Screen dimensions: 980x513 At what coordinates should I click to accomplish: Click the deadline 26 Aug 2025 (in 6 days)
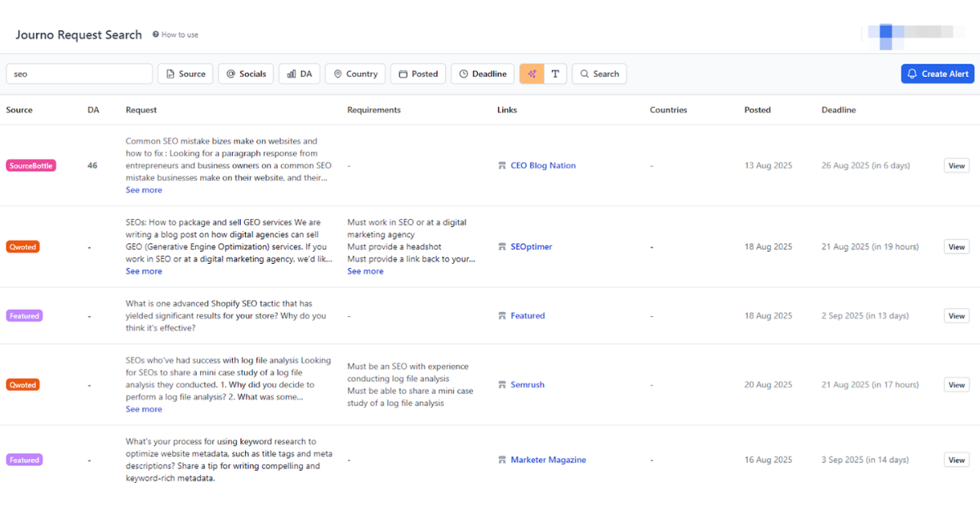pos(866,165)
